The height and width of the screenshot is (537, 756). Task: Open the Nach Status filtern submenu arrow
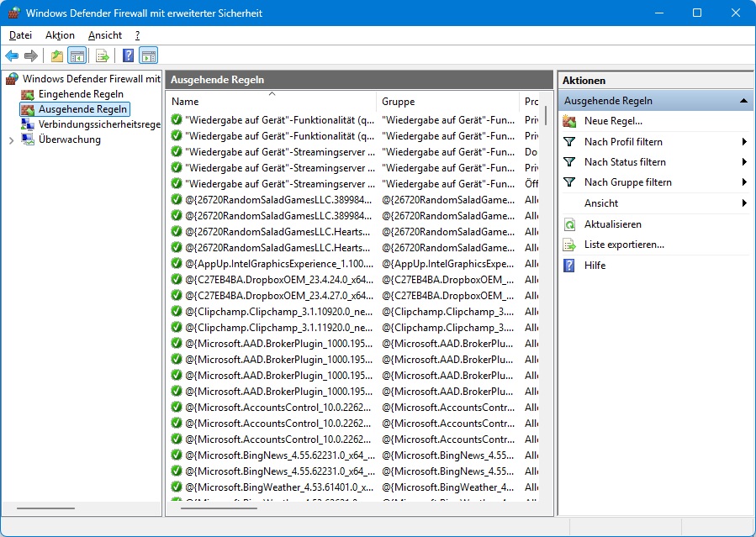pyautogui.click(x=744, y=162)
